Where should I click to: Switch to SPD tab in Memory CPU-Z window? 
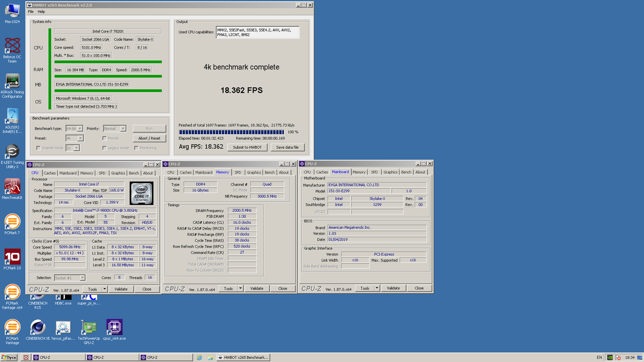pyautogui.click(x=238, y=173)
